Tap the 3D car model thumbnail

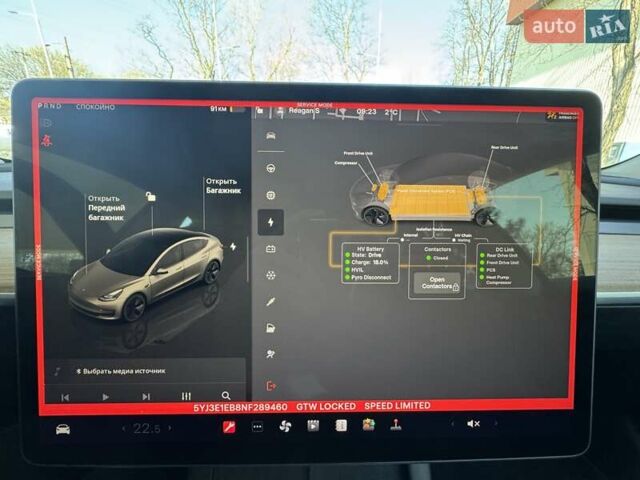click(146, 275)
